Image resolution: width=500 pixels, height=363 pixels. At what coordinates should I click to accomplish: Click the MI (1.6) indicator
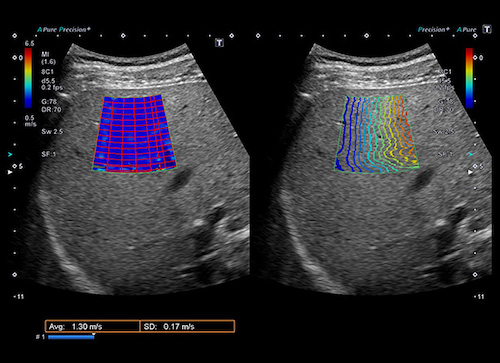tap(48, 58)
